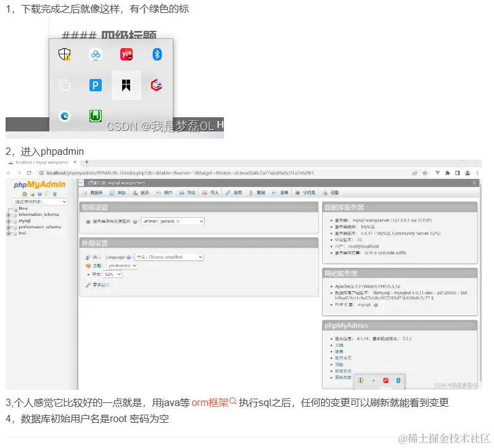The height and width of the screenshot is (448, 494).
Task: Open a new browser tab with plus
Action: tap(86, 162)
